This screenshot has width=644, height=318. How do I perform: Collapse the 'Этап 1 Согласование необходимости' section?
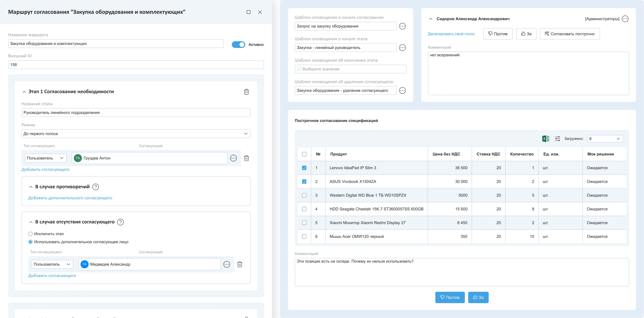24,92
